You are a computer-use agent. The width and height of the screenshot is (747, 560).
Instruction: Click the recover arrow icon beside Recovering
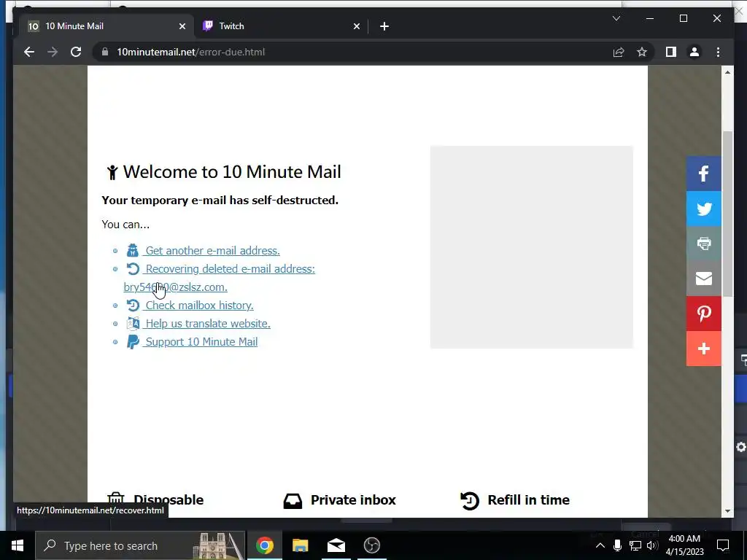coord(133,268)
